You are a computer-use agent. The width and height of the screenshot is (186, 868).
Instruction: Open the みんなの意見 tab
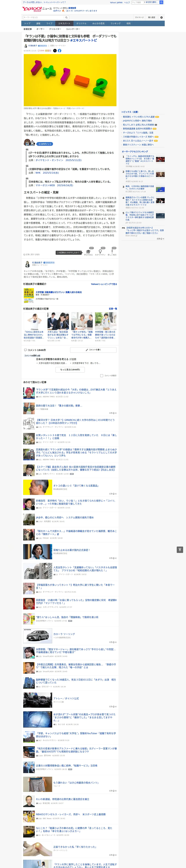(99, 24)
